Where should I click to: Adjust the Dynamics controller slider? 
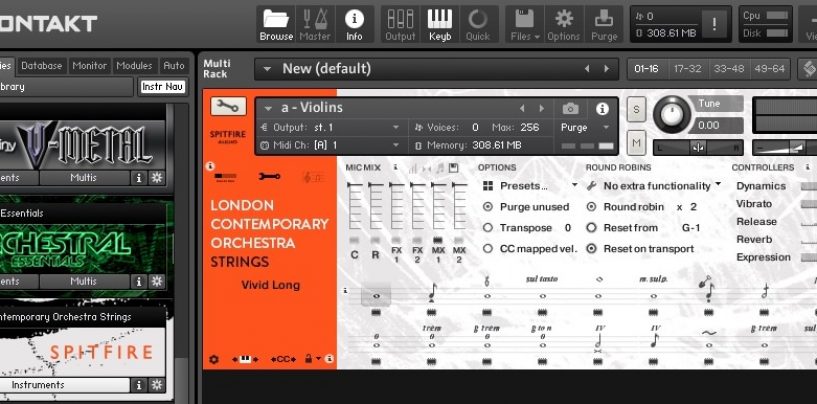809,186
